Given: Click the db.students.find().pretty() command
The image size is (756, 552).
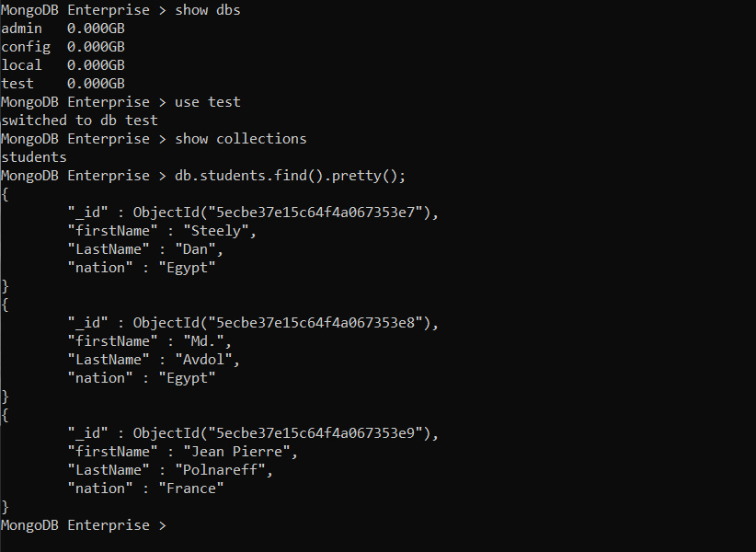Looking at the screenshot, I should click(291, 176).
